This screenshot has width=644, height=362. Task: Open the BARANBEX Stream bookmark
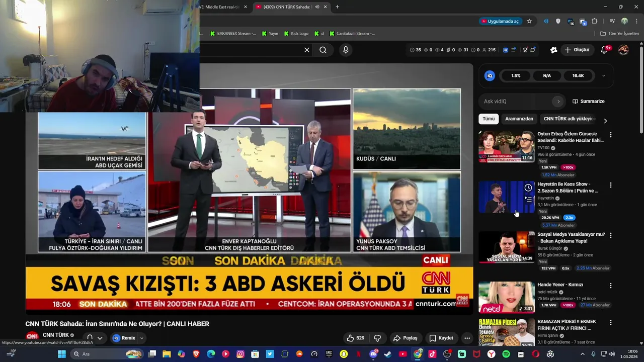[233, 34]
